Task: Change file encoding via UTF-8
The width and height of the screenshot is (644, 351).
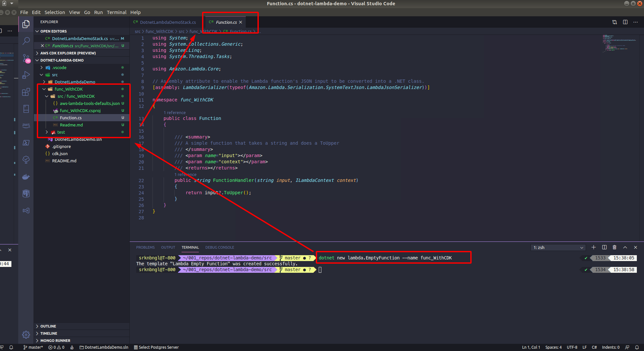Action: pos(572,347)
